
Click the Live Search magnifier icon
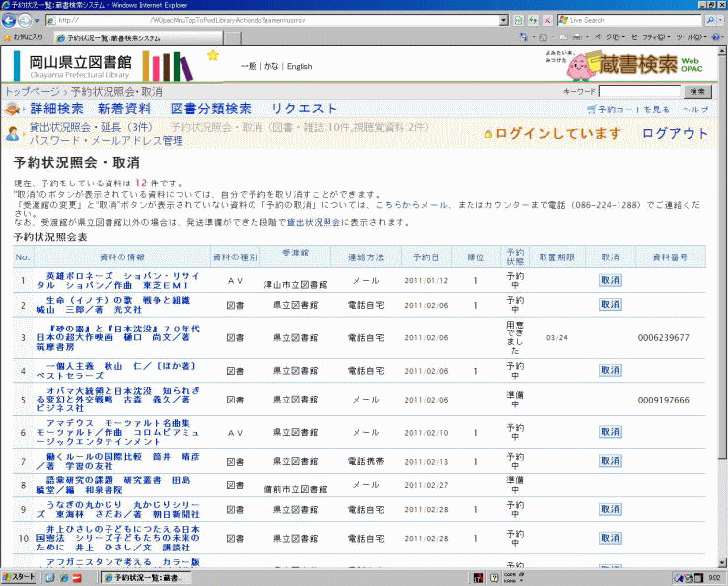tap(711, 20)
